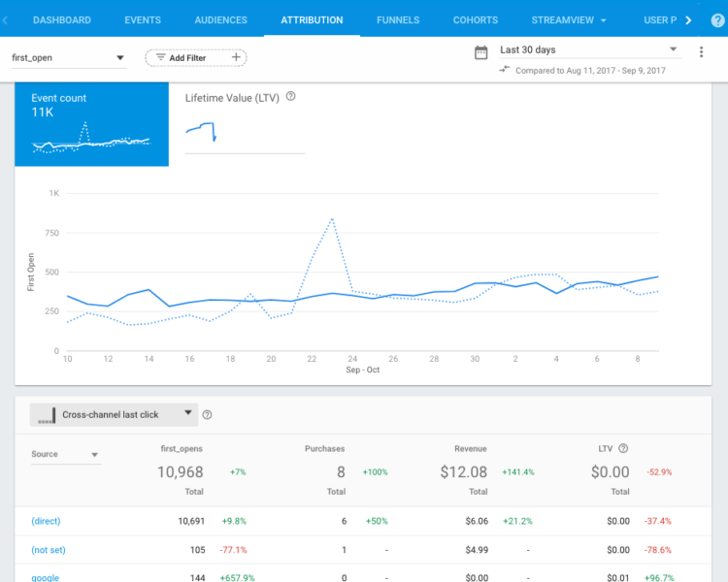
Task: Open the Audiences tab
Action: pyautogui.click(x=220, y=20)
